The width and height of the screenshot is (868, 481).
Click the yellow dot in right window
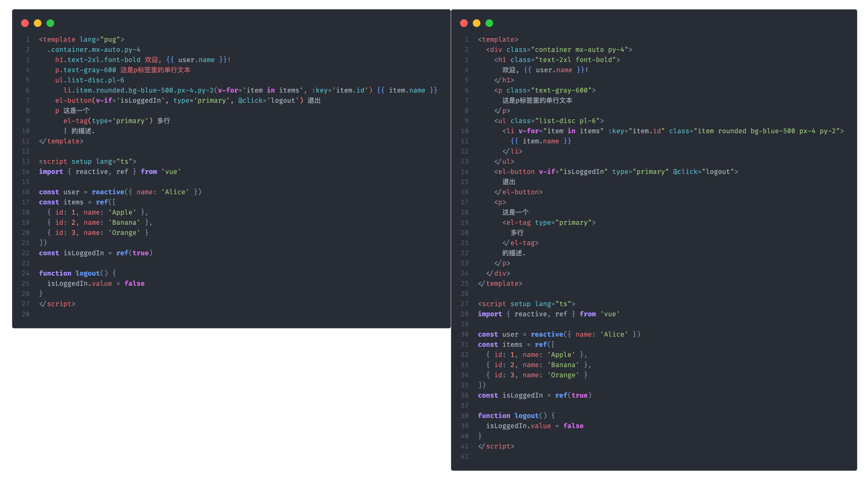click(476, 23)
